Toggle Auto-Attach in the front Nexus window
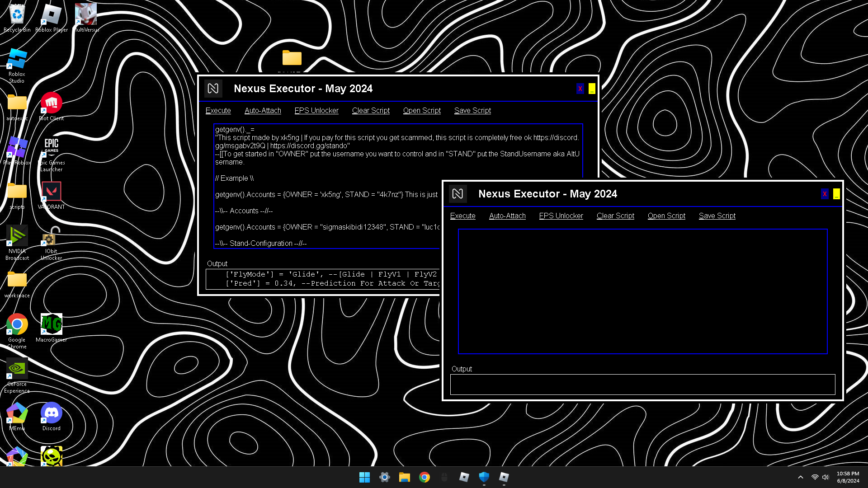Screen dimensions: 868x488 507,216
